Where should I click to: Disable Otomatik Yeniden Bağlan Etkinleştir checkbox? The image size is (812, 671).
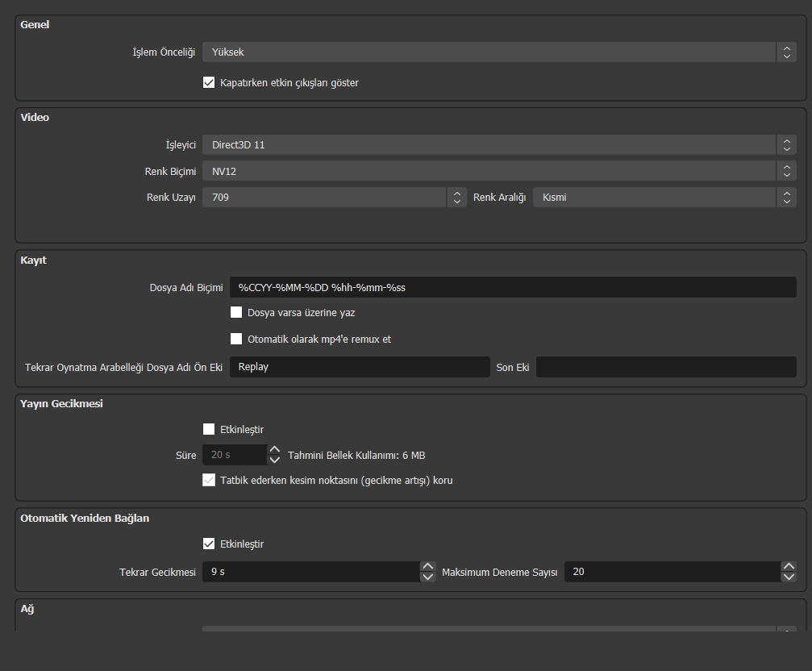coord(209,544)
